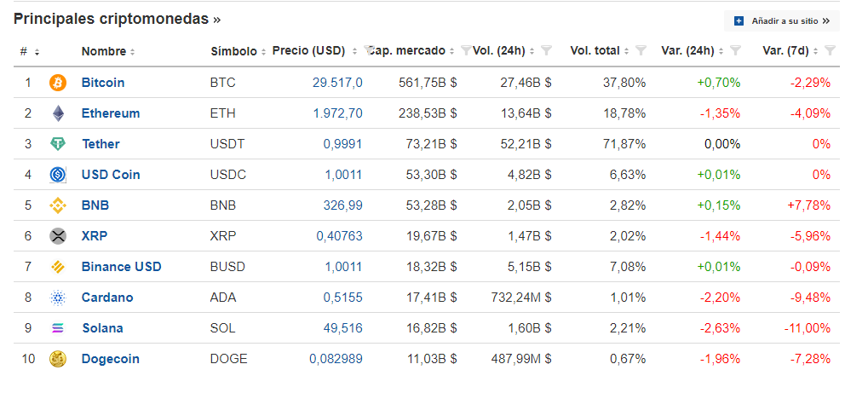Open the USD Coin name link

111,175
